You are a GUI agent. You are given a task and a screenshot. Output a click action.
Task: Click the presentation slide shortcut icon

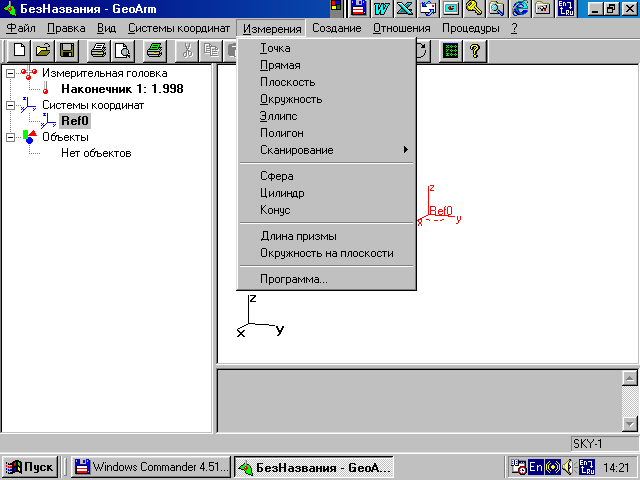click(x=451, y=8)
